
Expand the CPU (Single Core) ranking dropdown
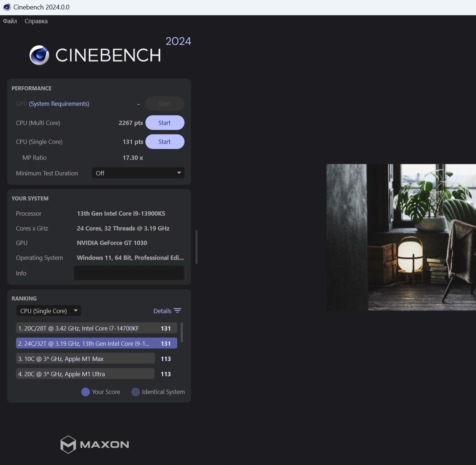(49, 311)
